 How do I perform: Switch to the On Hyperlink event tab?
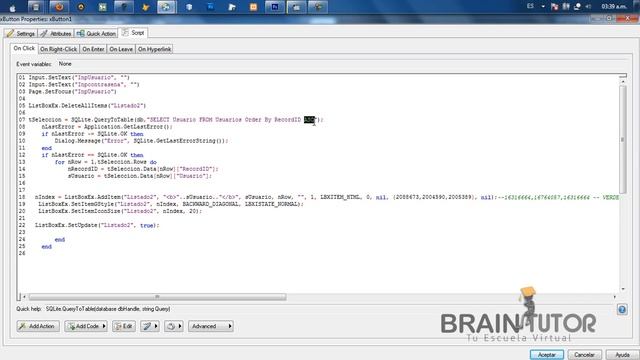(x=154, y=49)
